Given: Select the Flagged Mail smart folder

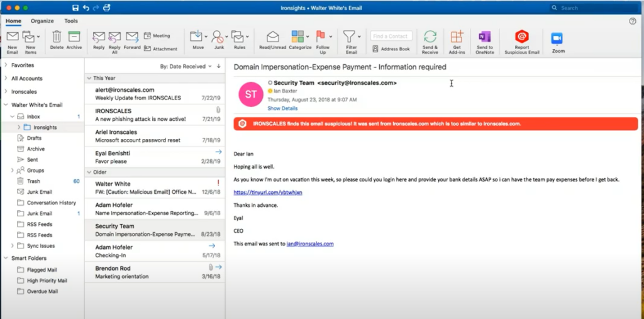Looking at the screenshot, I should pos(42,270).
